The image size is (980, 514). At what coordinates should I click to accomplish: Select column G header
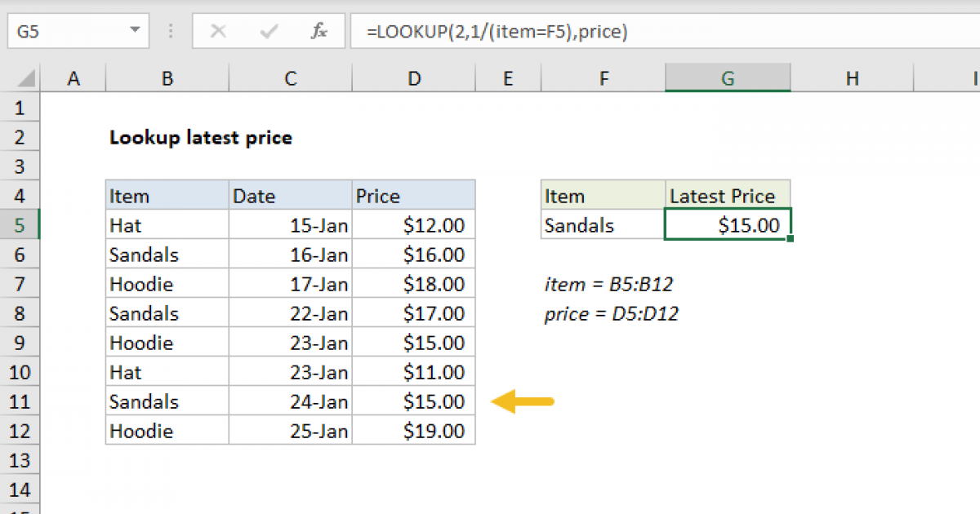[727, 78]
